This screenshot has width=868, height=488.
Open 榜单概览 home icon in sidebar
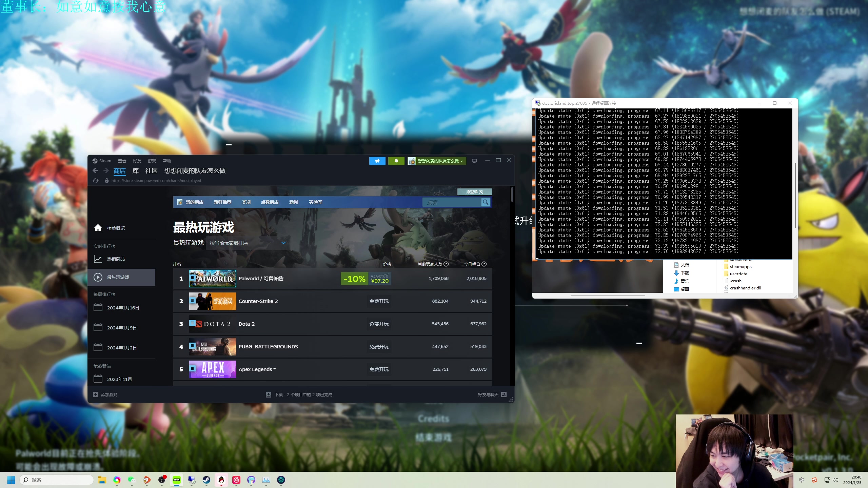[x=98, y=228]
